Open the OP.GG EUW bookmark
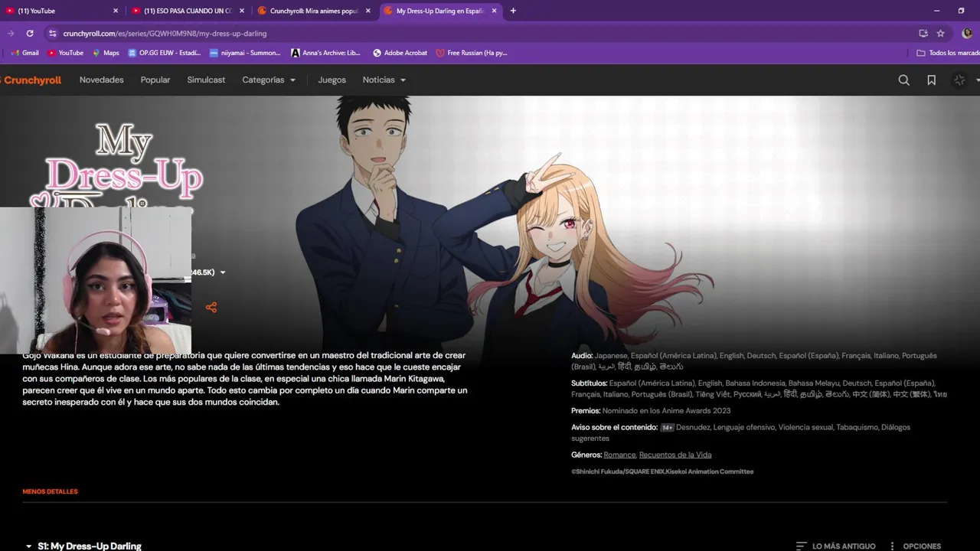Image resolution: width=980 pixels, height=551 pixels. click(x=164, y=53)
